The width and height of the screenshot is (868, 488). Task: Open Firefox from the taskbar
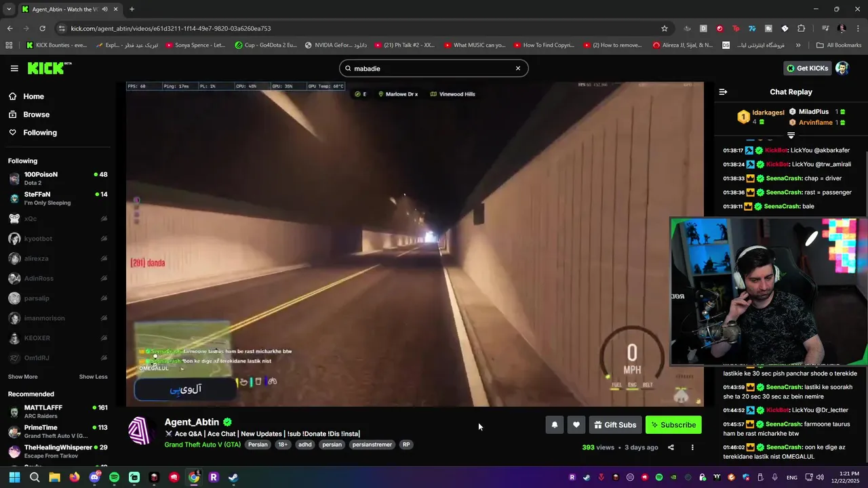pos(75,477)
